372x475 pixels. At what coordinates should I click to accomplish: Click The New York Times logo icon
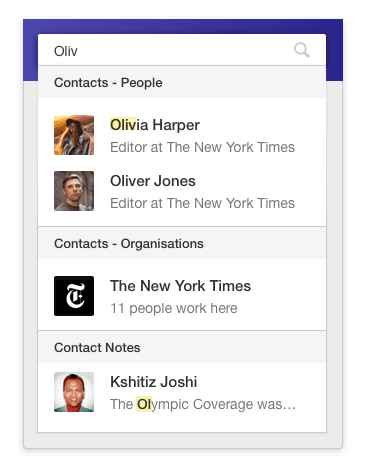coord(74,296)
